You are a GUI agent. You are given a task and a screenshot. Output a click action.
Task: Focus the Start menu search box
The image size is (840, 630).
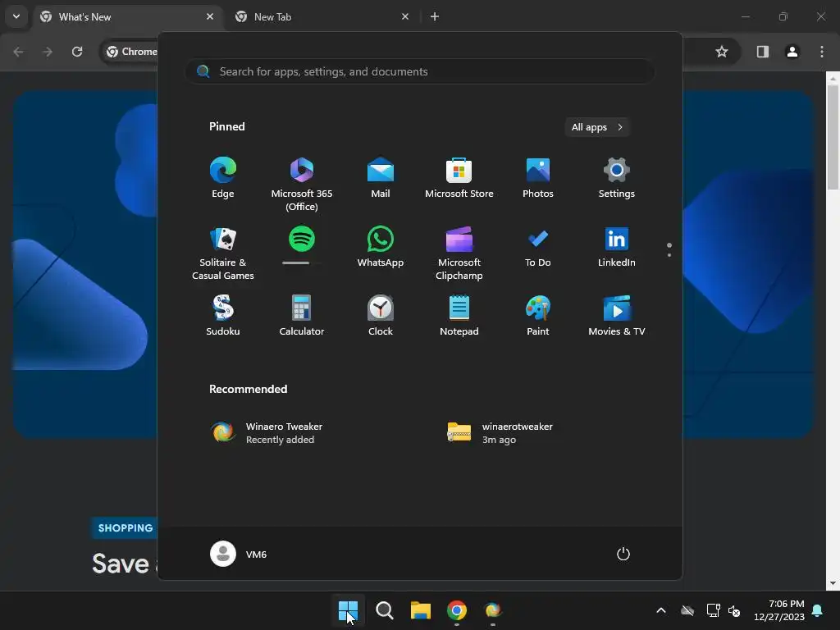420,71
